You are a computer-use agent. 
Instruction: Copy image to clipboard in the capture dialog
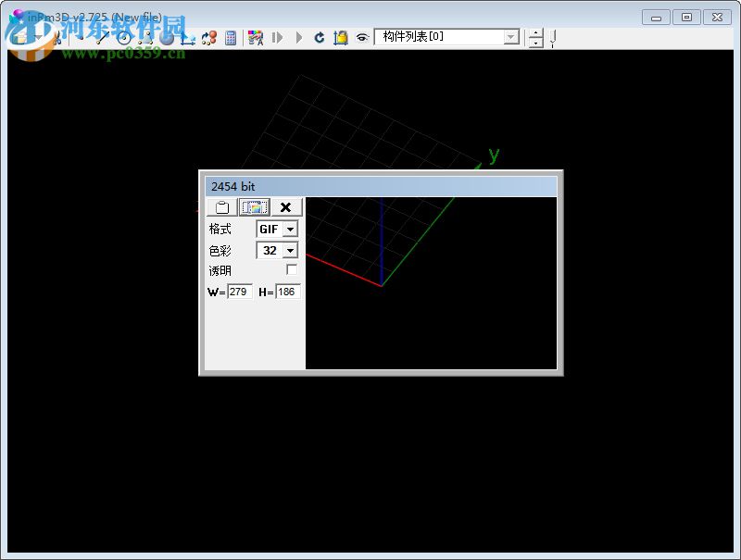coord(221,207)
